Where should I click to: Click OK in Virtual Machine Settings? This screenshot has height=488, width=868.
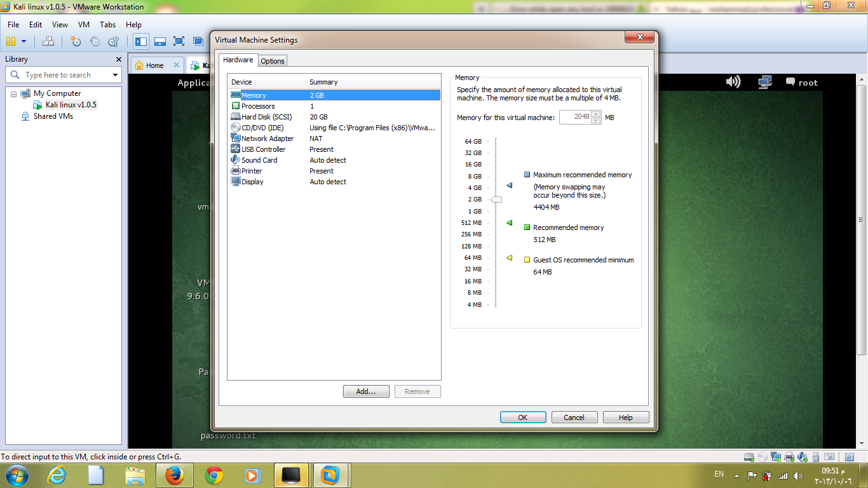(523, 417)
